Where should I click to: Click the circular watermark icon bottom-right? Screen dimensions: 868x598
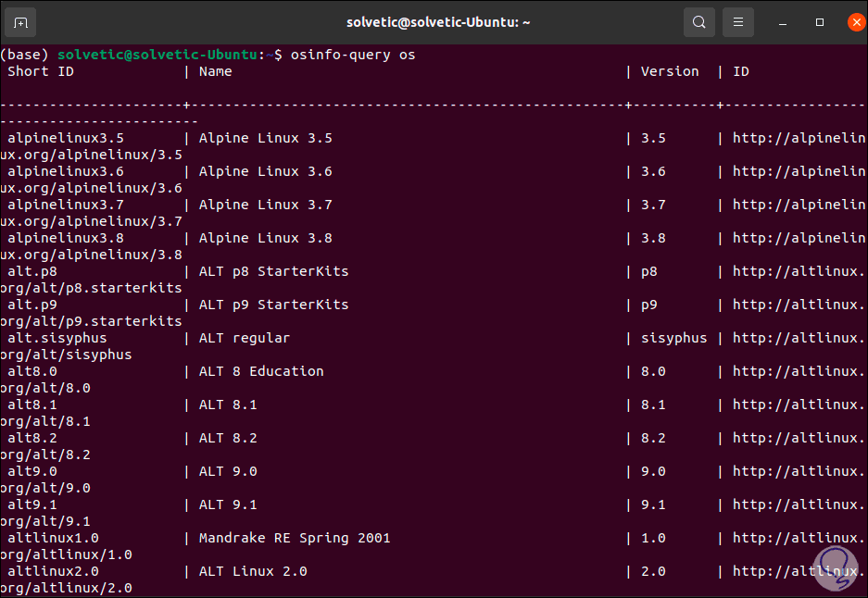835,566
